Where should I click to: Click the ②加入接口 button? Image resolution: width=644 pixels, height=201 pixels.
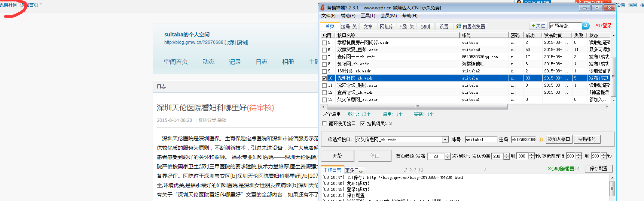(x=559, y=139)
